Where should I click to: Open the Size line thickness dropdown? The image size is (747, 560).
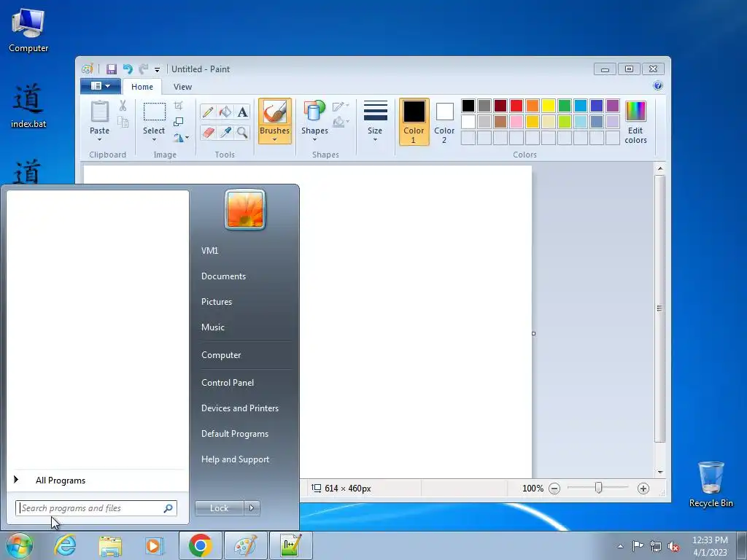click(375, 121)
